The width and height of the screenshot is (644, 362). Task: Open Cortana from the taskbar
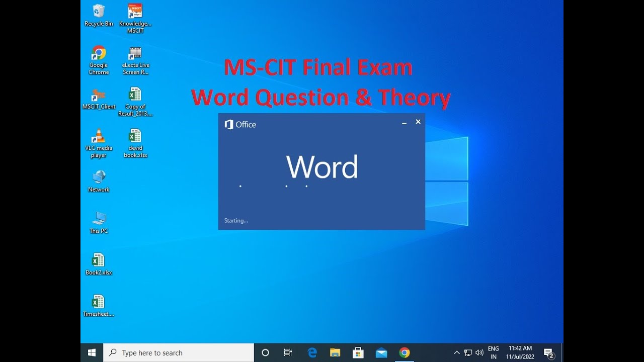coord(265,353)
